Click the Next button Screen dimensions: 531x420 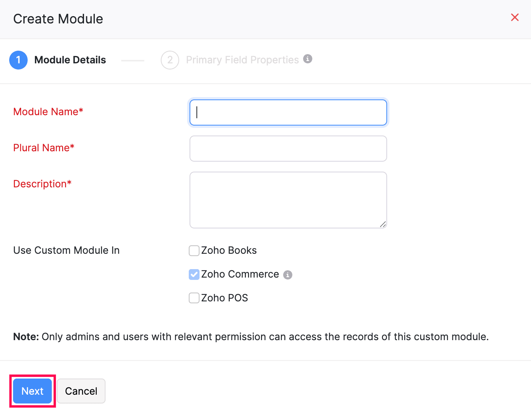coord(33,391)
